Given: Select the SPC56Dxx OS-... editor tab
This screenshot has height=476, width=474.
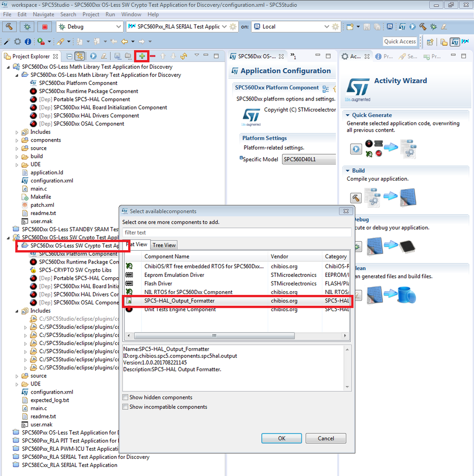Looking at the screenshot, I should pyautogui.click(x=257, y=57).
